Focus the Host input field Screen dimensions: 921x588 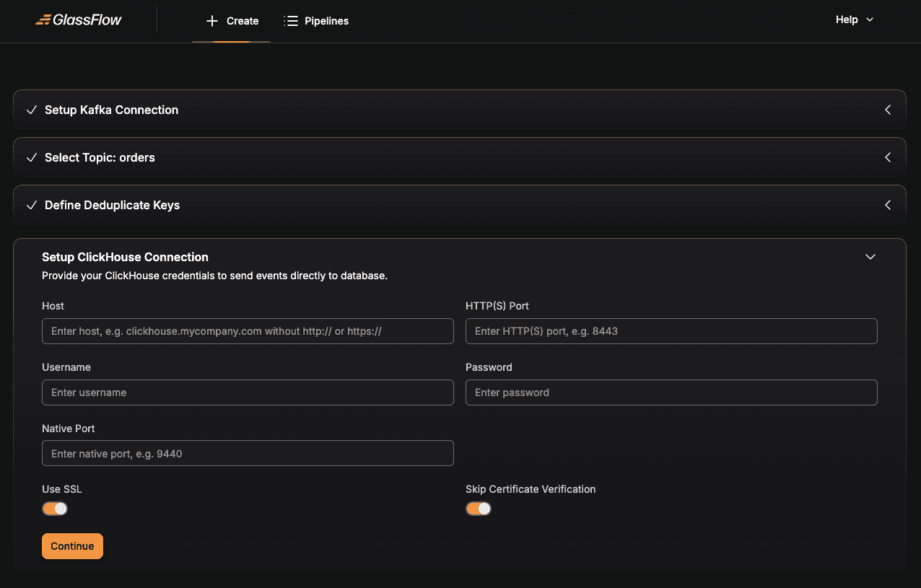(248, 331)
